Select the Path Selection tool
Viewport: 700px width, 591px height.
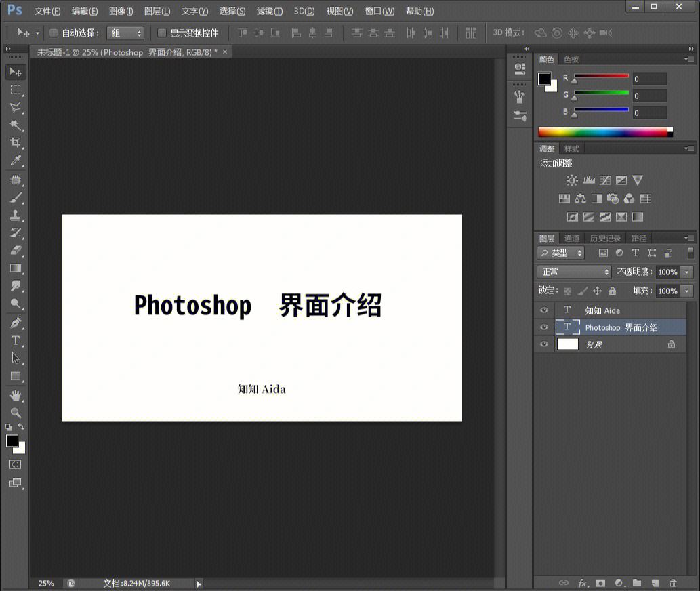(x=16, y=359)
